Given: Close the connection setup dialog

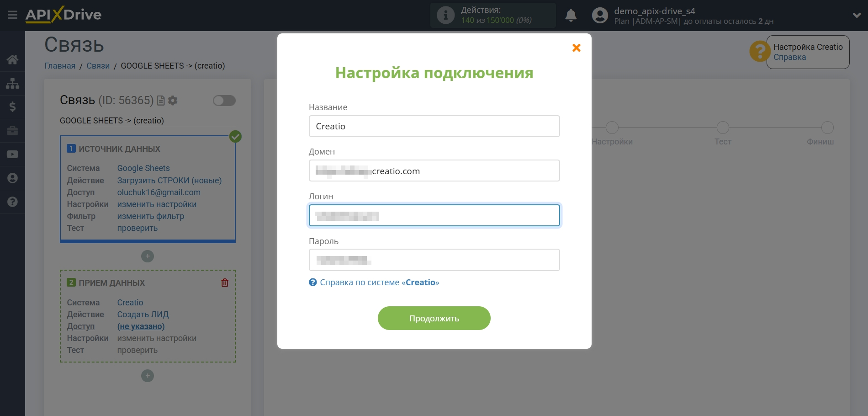Looking at the screenshot, I should point(576,48).
